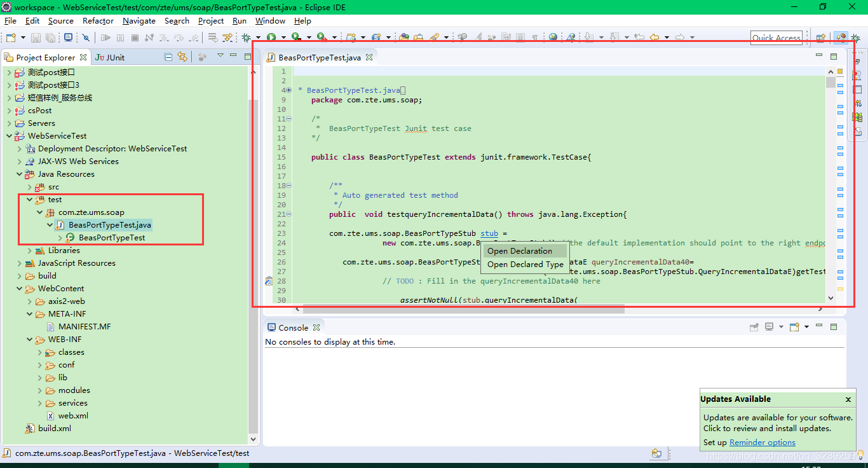Click the Show Whitespace Characters pilcrow icon
868x468 pixels.
[x=535, y=38]
